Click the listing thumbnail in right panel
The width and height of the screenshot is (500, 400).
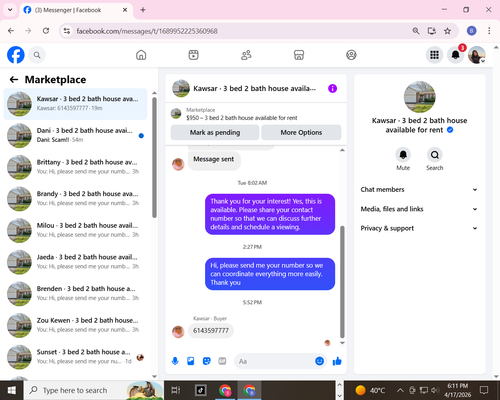coord(419,97)
